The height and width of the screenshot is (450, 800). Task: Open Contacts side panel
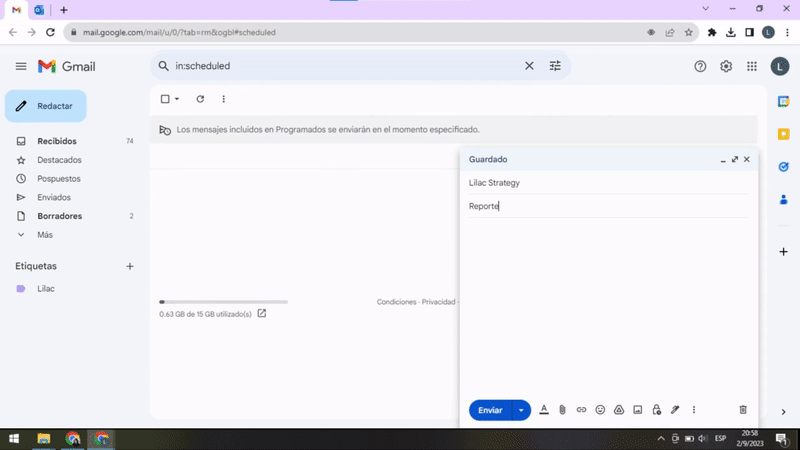(783, 199)
